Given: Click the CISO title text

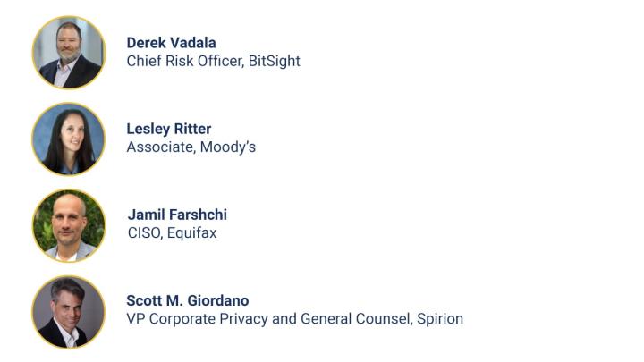Looking at the screenshot, I should click(x=144, y=233).
